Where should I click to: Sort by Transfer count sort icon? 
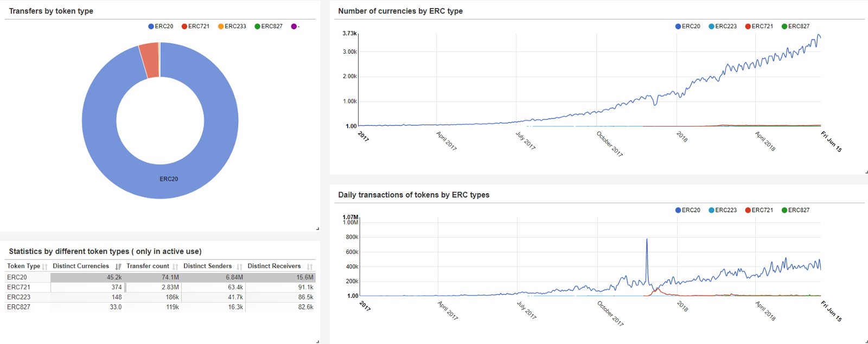pos(175,266)
